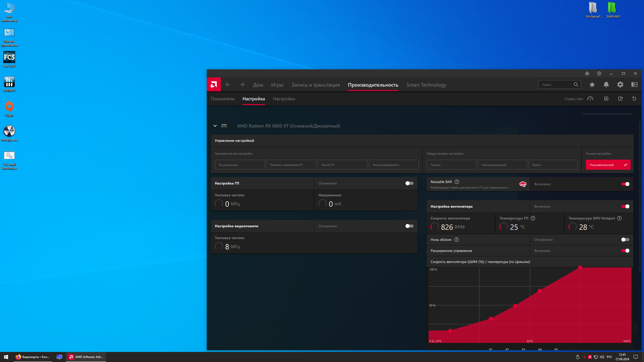The width and height of the screenshot is (644, 362).
Task: Open the Metrics (Показатели) subtab
Action: click(x=222, y=99)
